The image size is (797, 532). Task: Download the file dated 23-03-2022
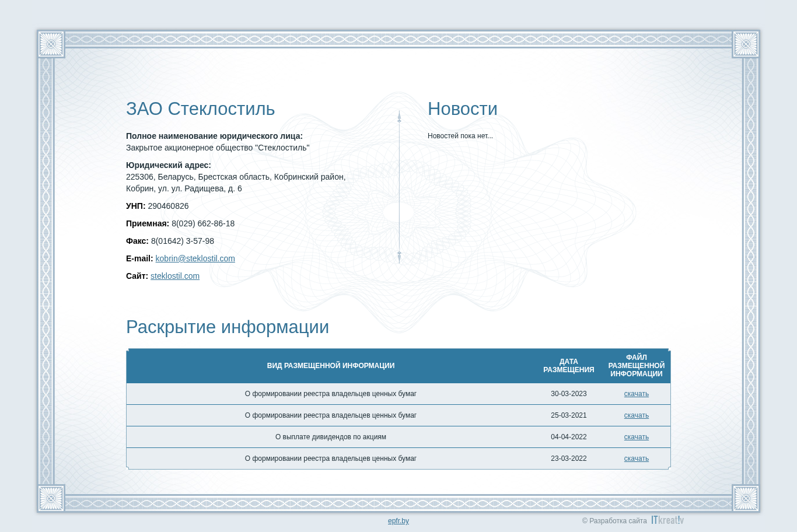coord(636,459)
